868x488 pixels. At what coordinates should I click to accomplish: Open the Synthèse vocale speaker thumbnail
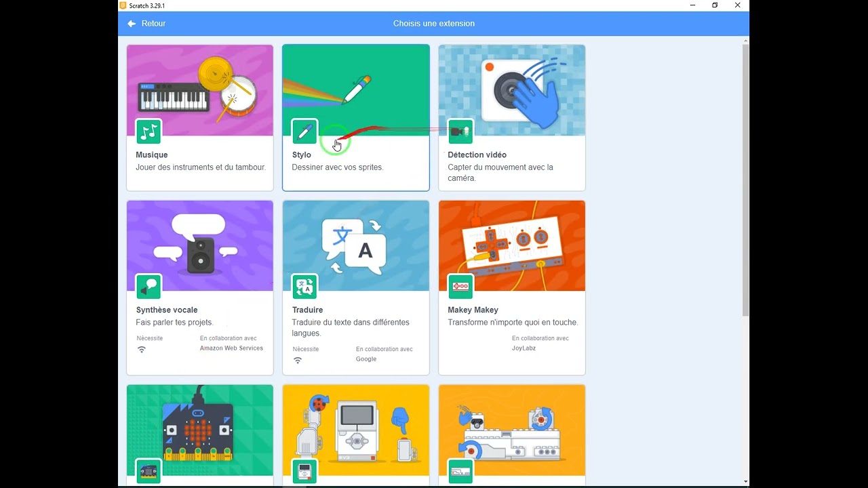(200, 245)
